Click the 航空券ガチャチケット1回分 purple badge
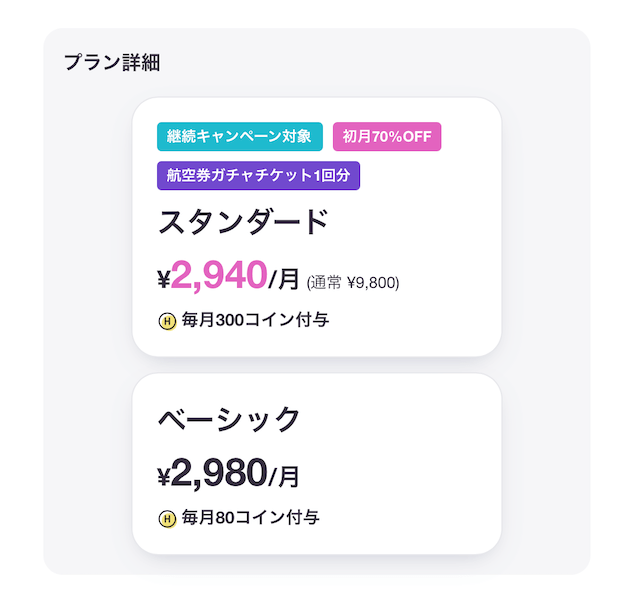 tap(258, 176)
